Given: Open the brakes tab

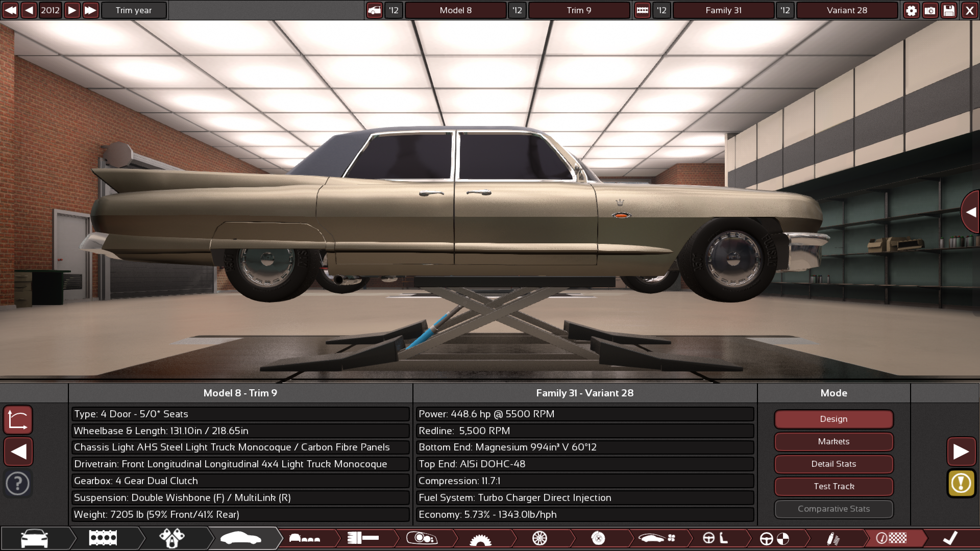Looking at the screenshot, I should (598, 538).
